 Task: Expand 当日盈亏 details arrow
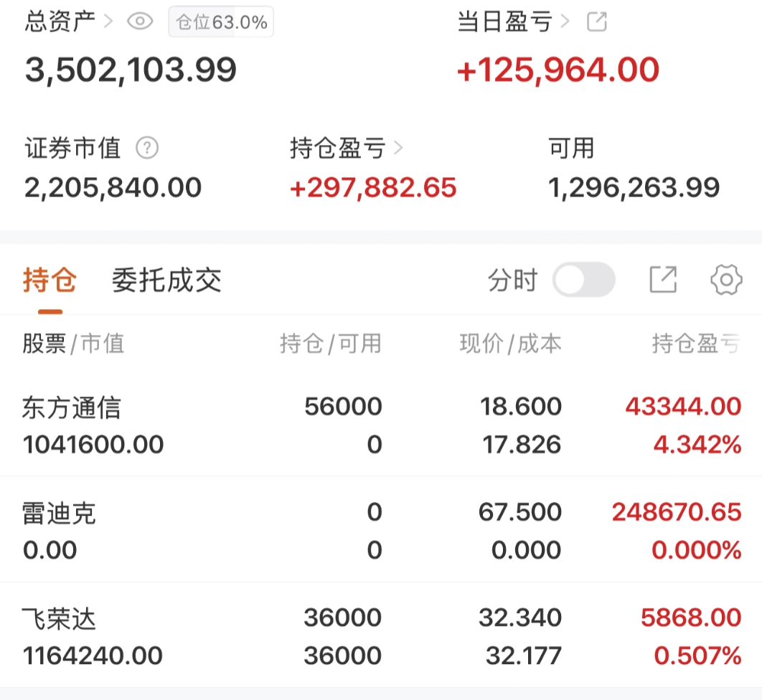(565, 22)
